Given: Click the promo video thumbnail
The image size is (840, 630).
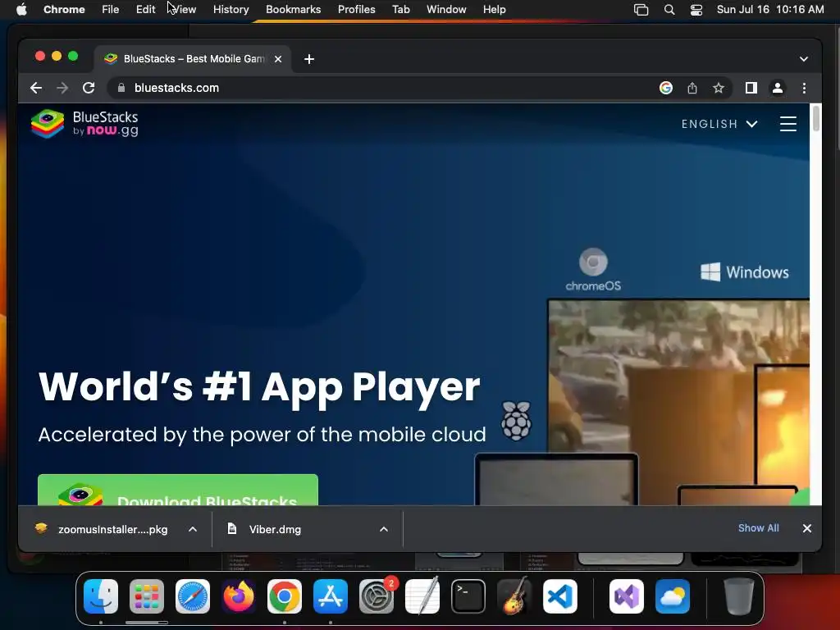Looking at the screenshot, I should pyautogui.click(x=678, y=402).
